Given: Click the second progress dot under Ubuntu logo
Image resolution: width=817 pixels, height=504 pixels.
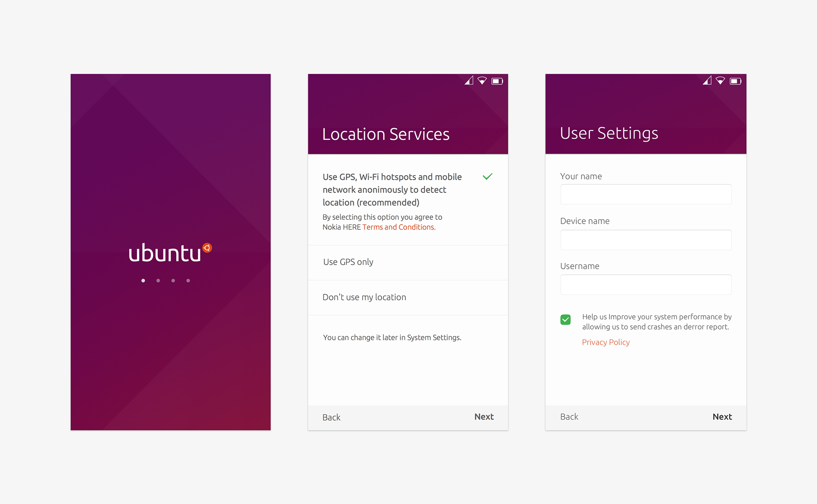Looking at the screenshot, I should (158, 281).
